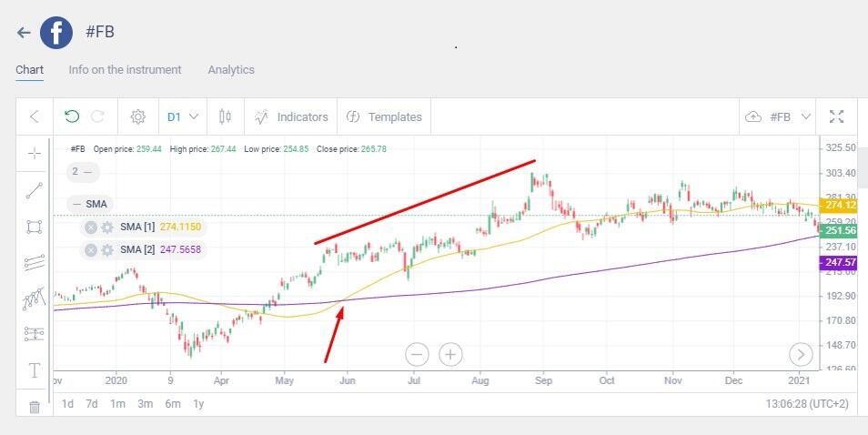Open the Analytics tab
This screenshot has width=868, height=435.
[231, 70]
